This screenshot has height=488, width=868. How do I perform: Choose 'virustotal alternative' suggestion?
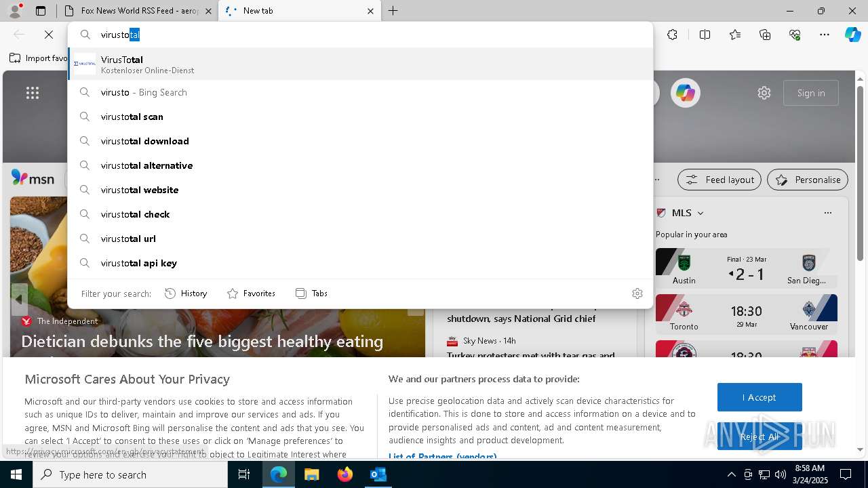coord(360,165)
